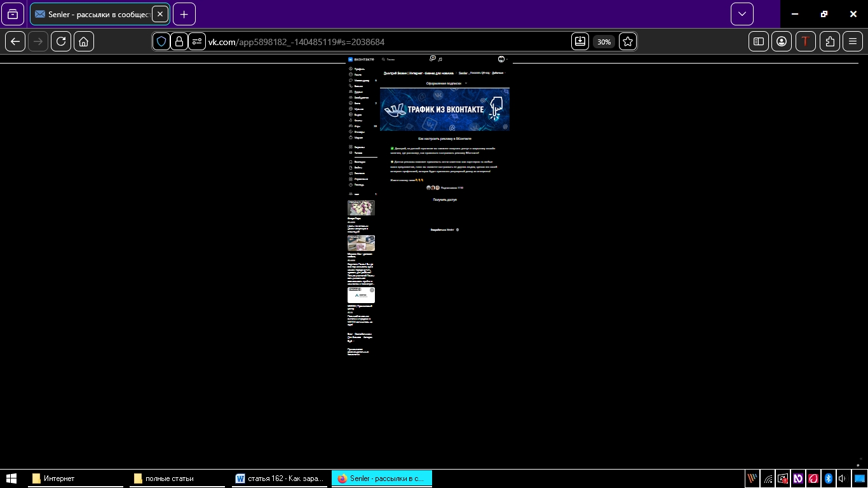Open the VK profile avatar menu
Viewport: 868px width, 488px height.
501,59
